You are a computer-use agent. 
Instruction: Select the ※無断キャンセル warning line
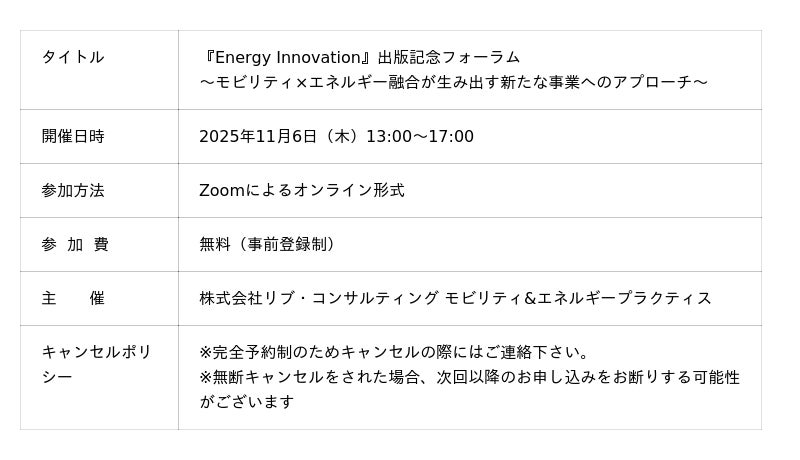469,377
